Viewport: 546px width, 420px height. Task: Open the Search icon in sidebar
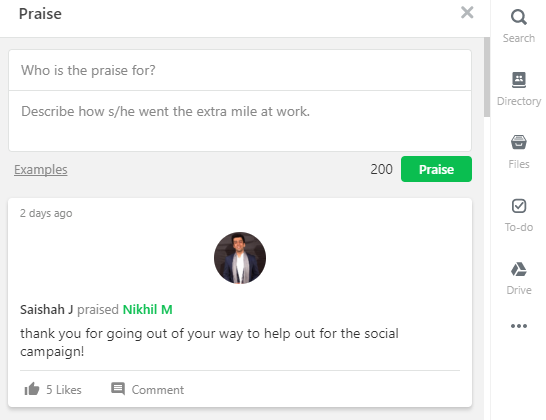518,17
